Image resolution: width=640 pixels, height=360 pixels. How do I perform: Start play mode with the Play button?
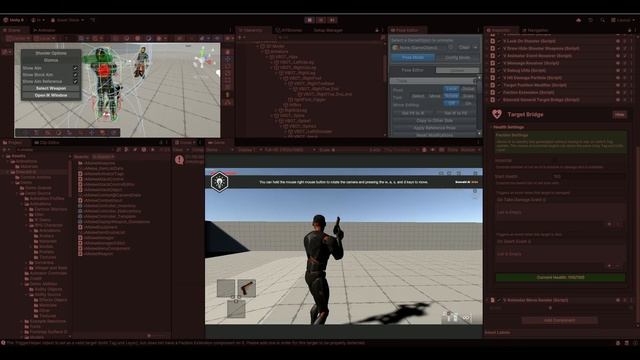309,20
